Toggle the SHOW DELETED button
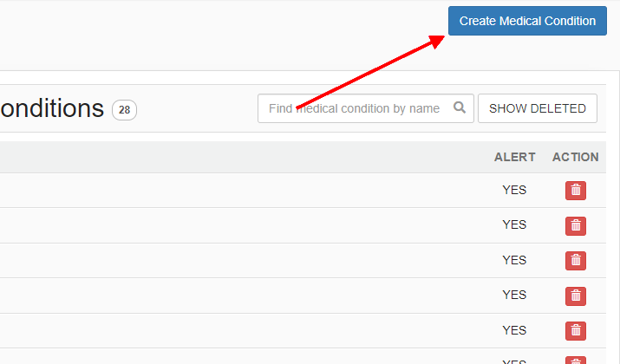 [x=538, y=108]
